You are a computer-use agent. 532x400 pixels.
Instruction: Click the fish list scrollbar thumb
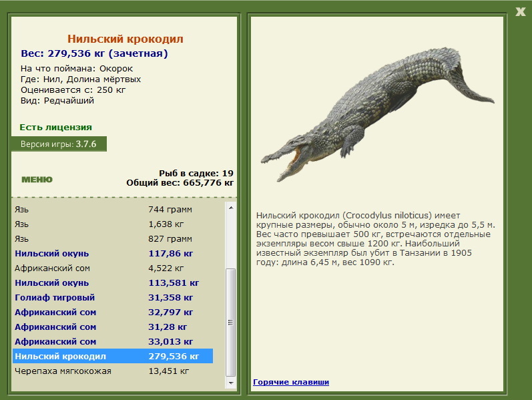[x=231, y=323]
